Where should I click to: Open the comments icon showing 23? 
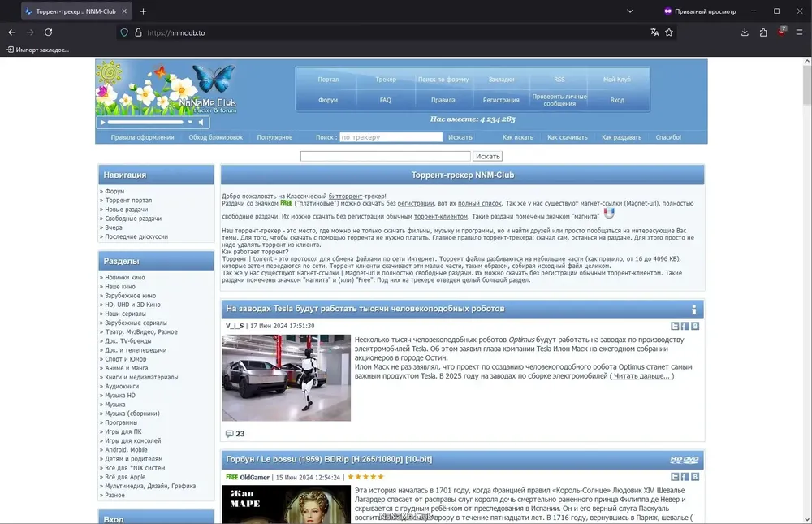(230, 434)
